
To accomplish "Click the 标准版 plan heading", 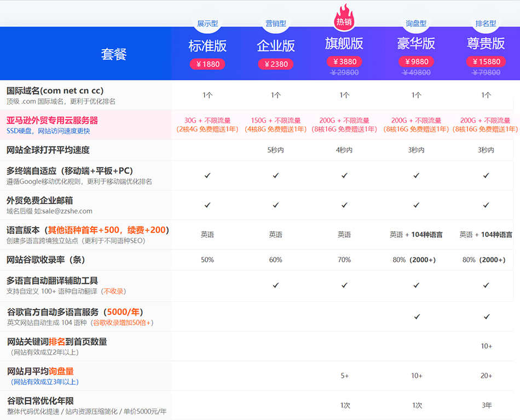I will tap(207, 46).
